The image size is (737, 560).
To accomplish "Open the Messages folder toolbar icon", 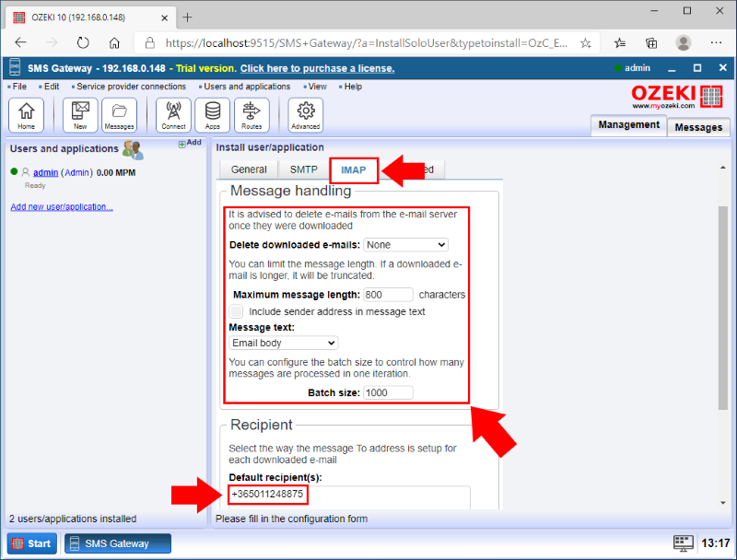I will (120, 115).
